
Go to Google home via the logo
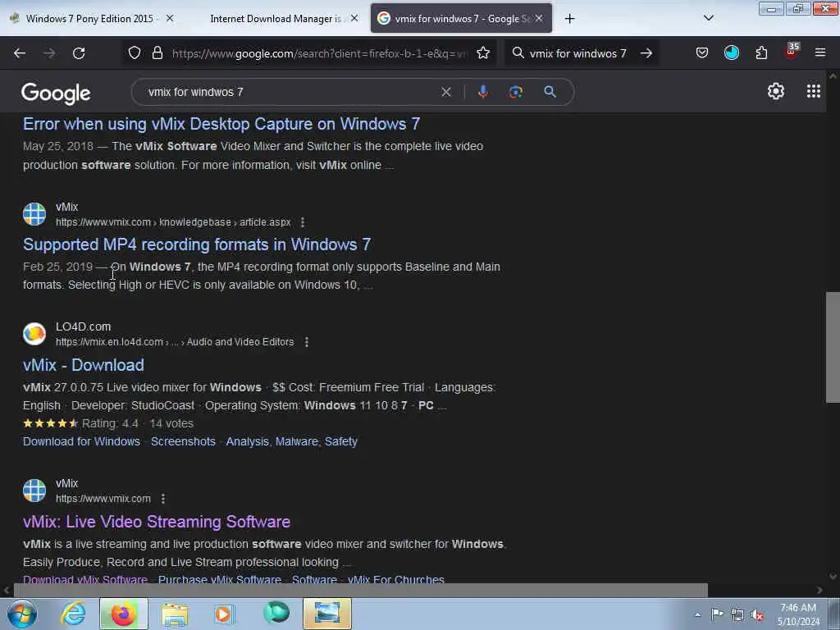click(x=56, y=94)
